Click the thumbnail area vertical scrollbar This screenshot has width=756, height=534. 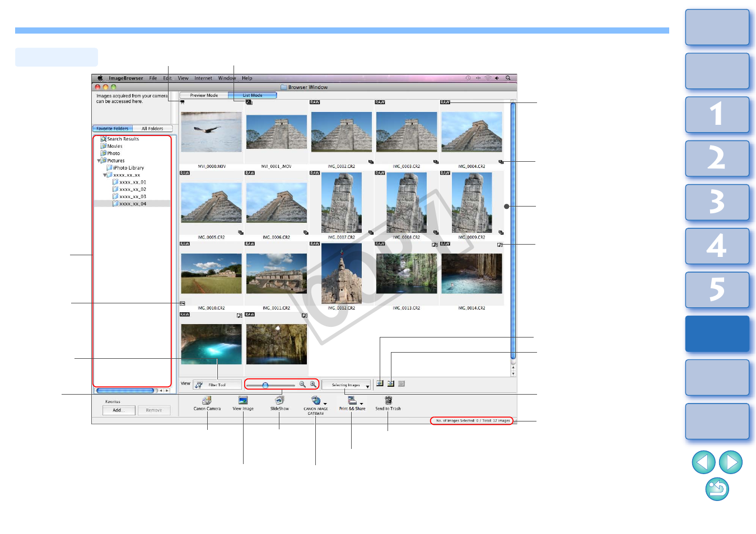point(513,231)
